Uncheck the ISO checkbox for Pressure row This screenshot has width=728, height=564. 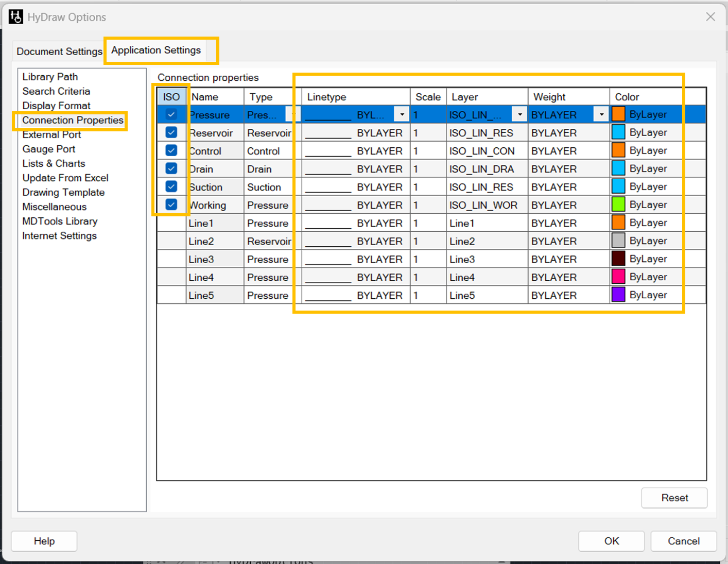171,114
